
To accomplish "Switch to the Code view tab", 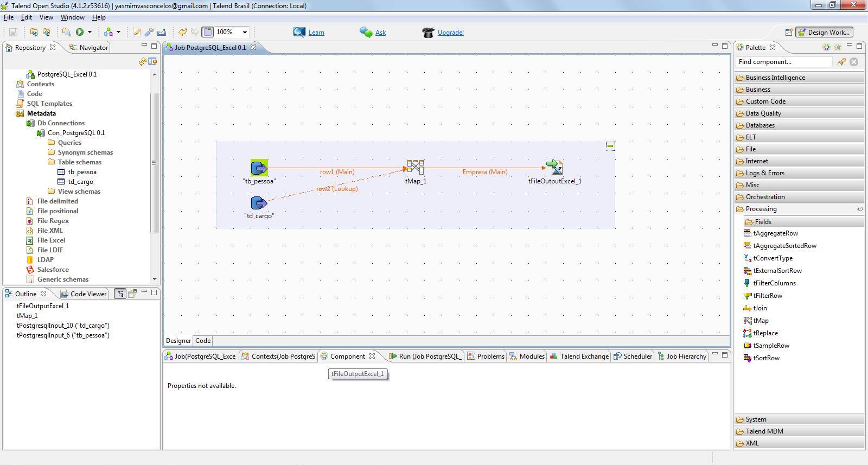I will pyautogui.click(x=203, y=341).
